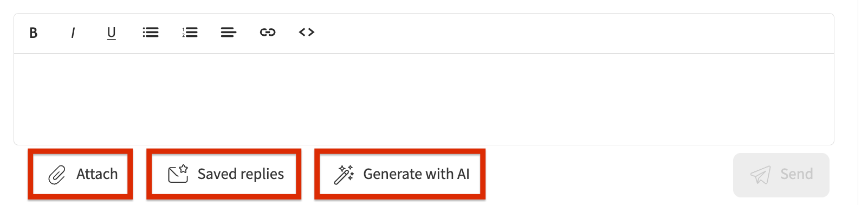
Task: Place cursor in the reply text area
Action: click(424, 99)
